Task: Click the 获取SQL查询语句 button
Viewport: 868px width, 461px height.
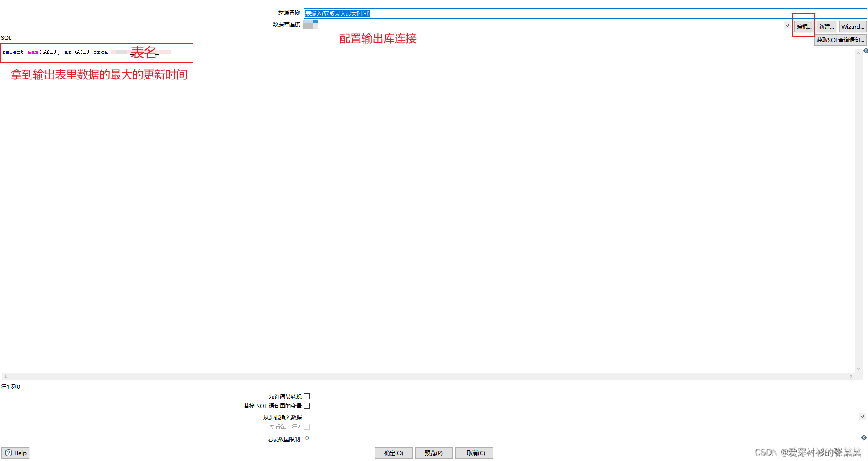Action: coord(840,40)
